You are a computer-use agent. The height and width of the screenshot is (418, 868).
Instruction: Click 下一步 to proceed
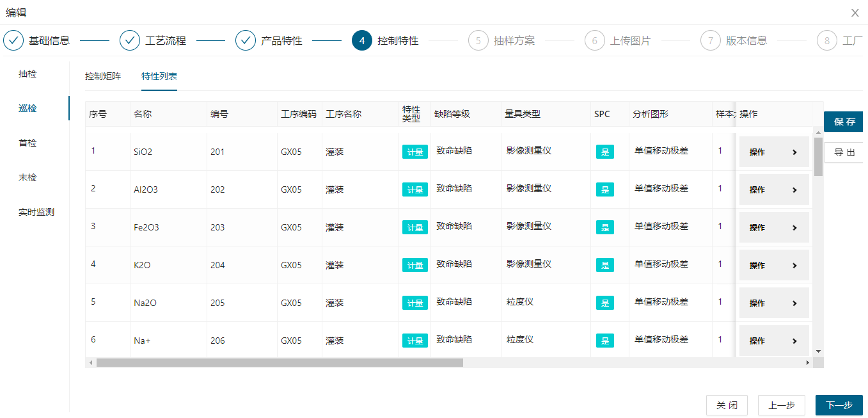[839, 405]
